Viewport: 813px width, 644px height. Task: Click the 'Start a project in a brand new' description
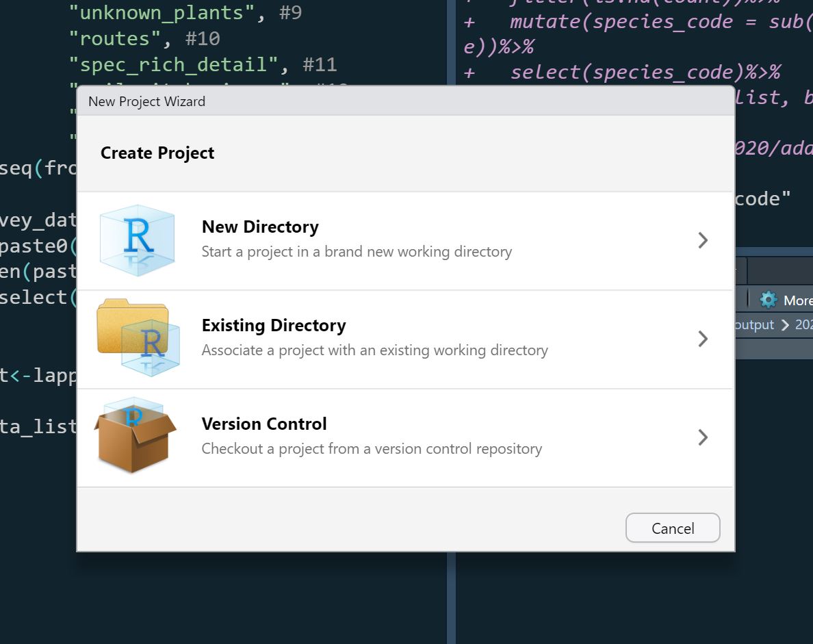[357, 251]
